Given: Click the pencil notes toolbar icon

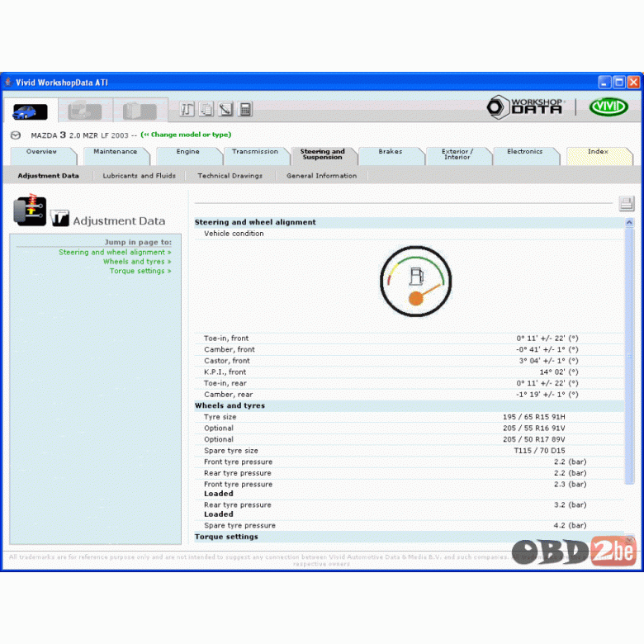Looking at the screenshot, I should click(x=226, y=109).
